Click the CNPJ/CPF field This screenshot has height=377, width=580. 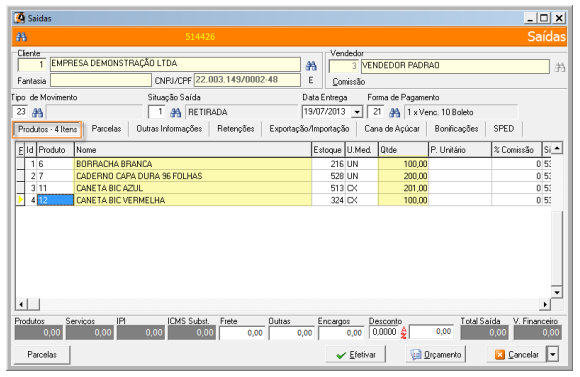(247, 80)
